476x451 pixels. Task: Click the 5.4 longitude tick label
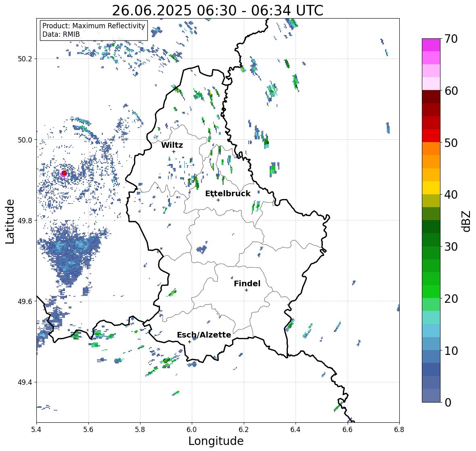(36, 430)
